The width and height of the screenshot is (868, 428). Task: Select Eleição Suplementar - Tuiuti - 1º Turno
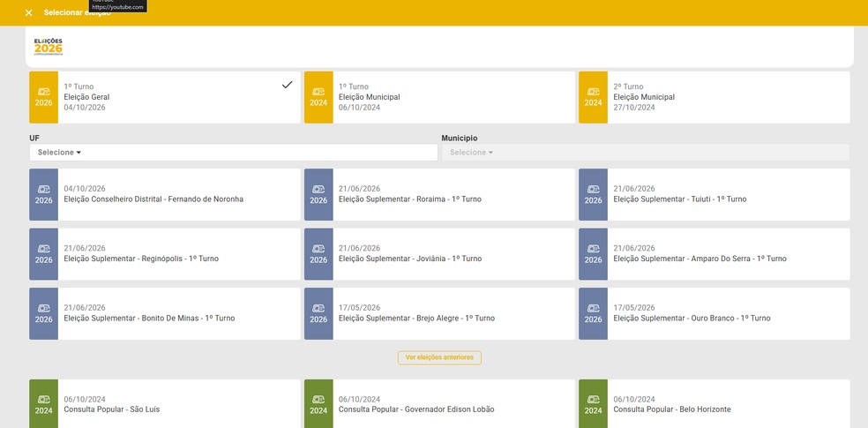(715, 195)
